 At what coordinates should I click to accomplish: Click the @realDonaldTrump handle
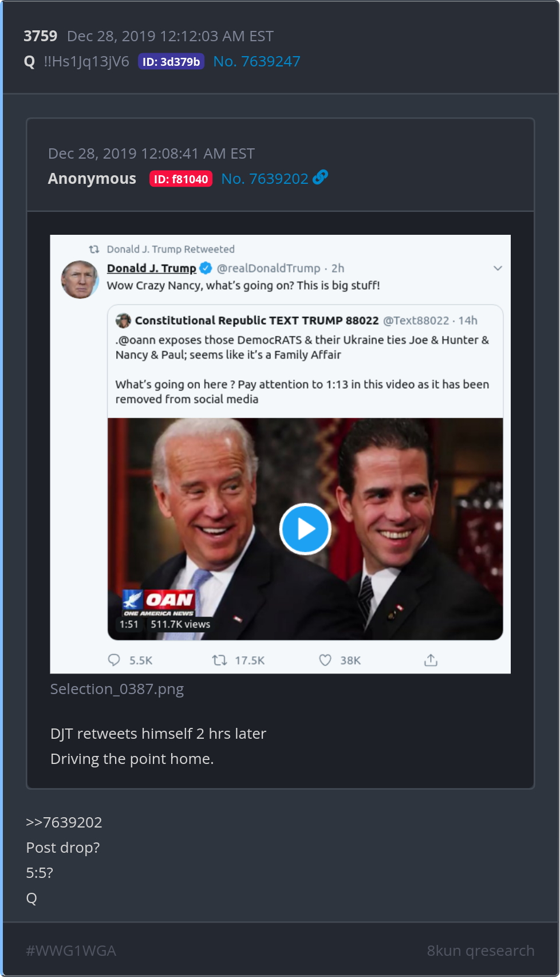(x=269, y=268)
